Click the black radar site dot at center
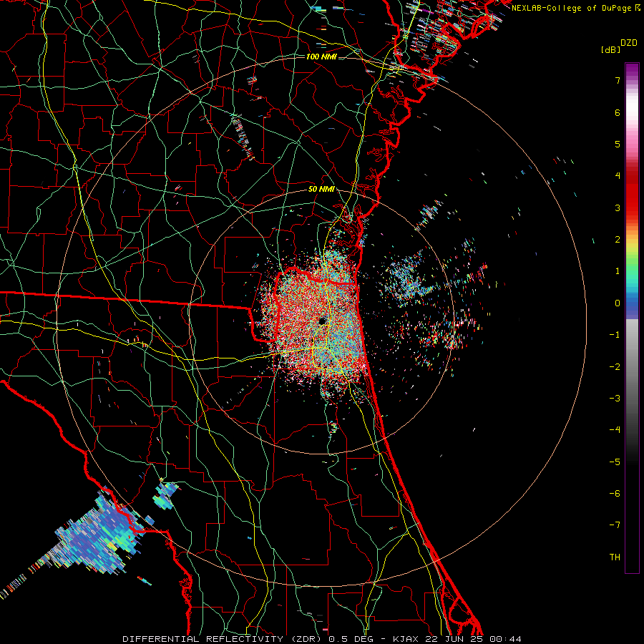This screenshot has height=644, width=644. [x=323, y=321]
